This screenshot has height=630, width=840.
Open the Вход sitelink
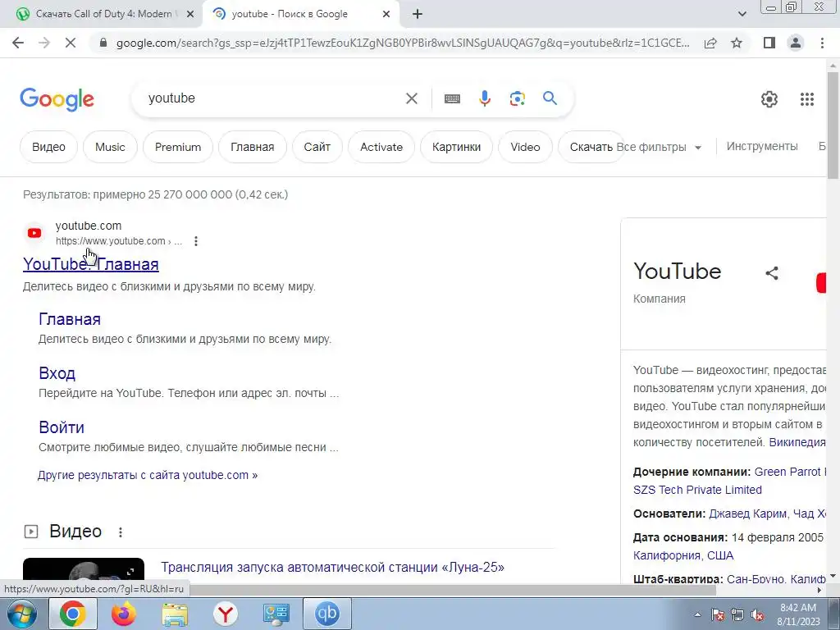click(57, 373)
